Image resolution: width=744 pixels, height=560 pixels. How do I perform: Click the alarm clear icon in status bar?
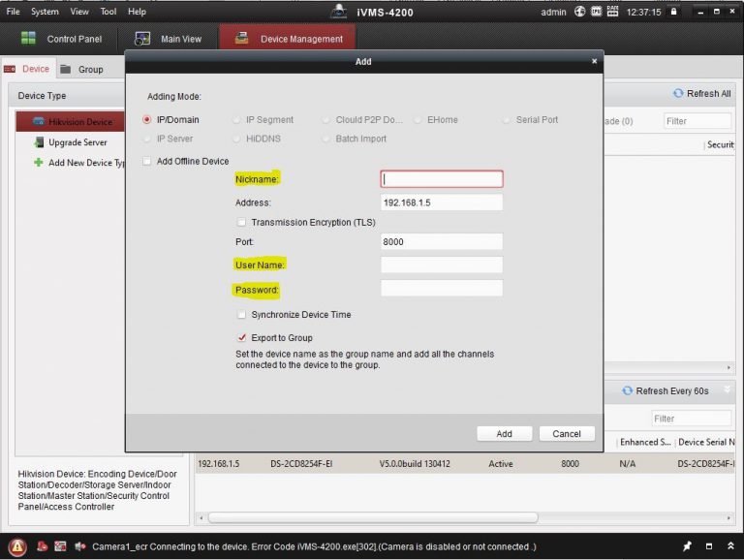42,546
